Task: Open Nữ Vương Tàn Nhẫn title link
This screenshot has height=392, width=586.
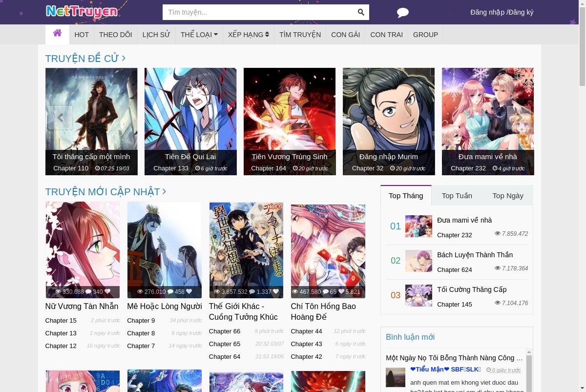Action: (82, 307)
